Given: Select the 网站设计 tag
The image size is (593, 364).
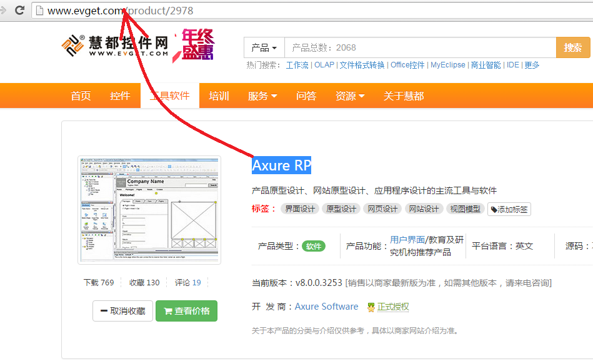Looking at the screenshot, I should pyautogui.click(x=424, y=209).
